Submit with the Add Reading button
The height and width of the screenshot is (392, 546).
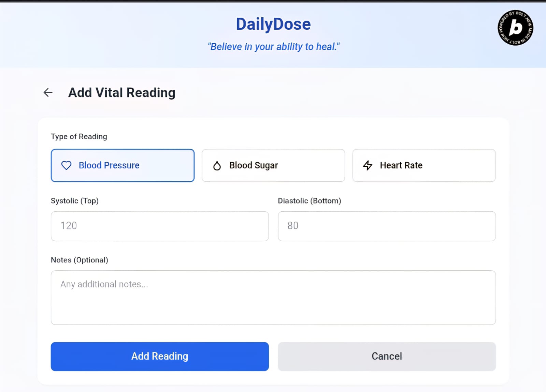point(160,357)
